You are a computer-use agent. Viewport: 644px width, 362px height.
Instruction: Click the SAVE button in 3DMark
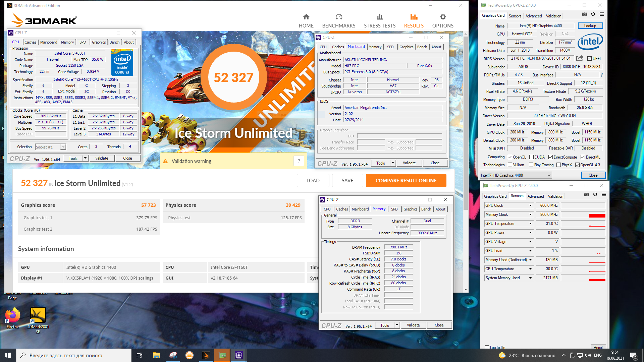coord(347,181)
